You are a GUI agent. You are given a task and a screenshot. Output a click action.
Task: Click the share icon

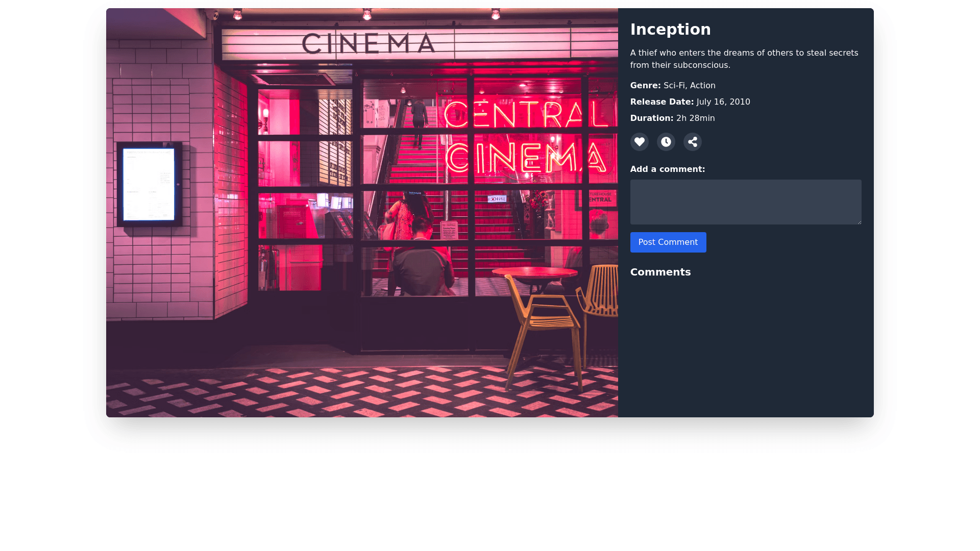(x=692, y=142)
